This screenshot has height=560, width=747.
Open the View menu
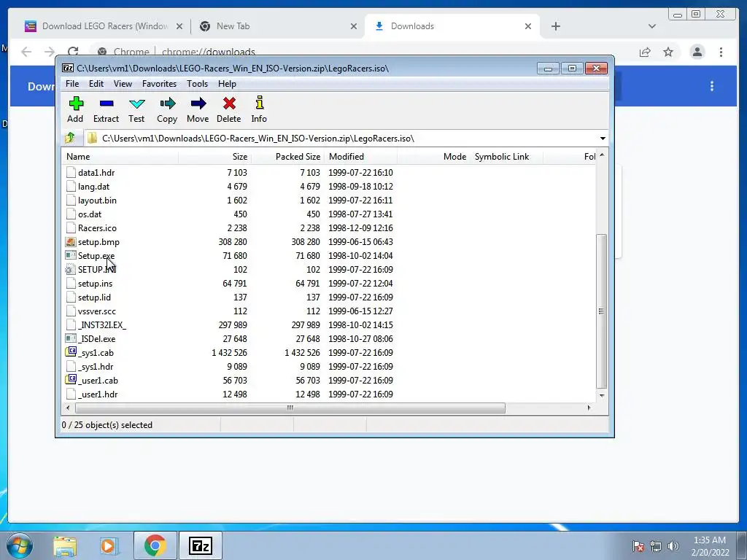(123, 84)
